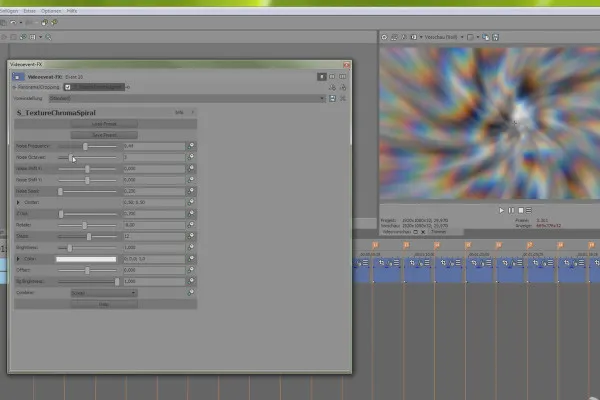
Task: Switch to the Trimmer tab
Action: (x=439, y=232)
